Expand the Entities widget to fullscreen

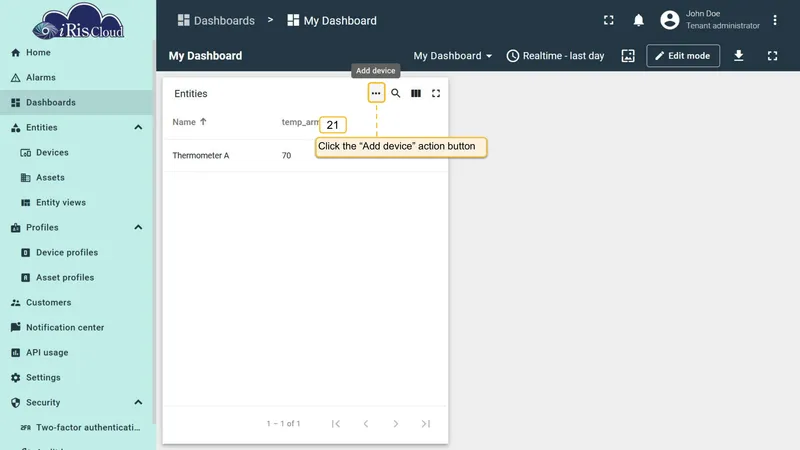coord(436,93)
